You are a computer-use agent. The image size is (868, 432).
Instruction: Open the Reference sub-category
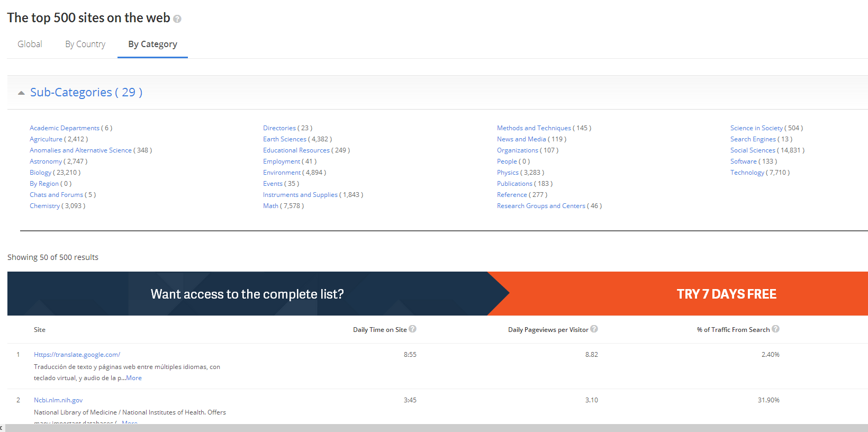[x=512, y=195]
